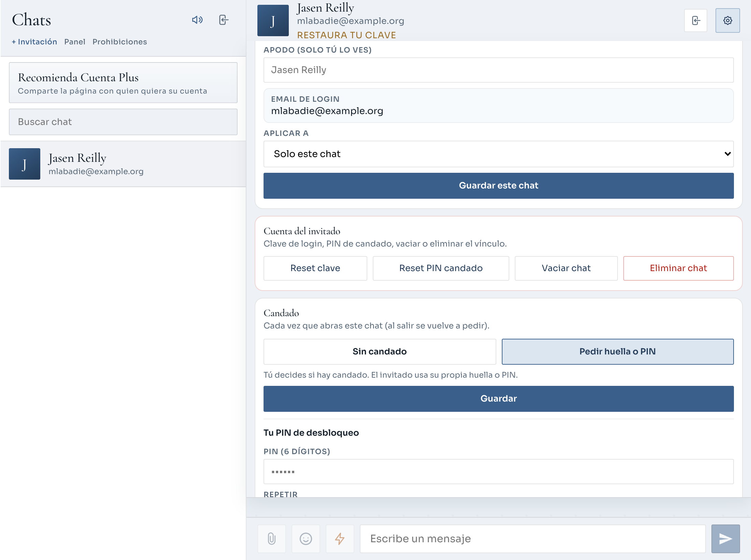The height and width of the screenshot is (560, 751).
Task: Click Vaciar chat button
Action: pos(566,268)
